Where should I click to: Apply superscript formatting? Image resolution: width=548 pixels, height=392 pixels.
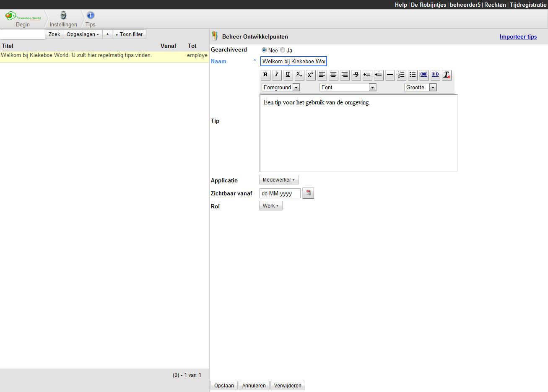tap(310, 75)
